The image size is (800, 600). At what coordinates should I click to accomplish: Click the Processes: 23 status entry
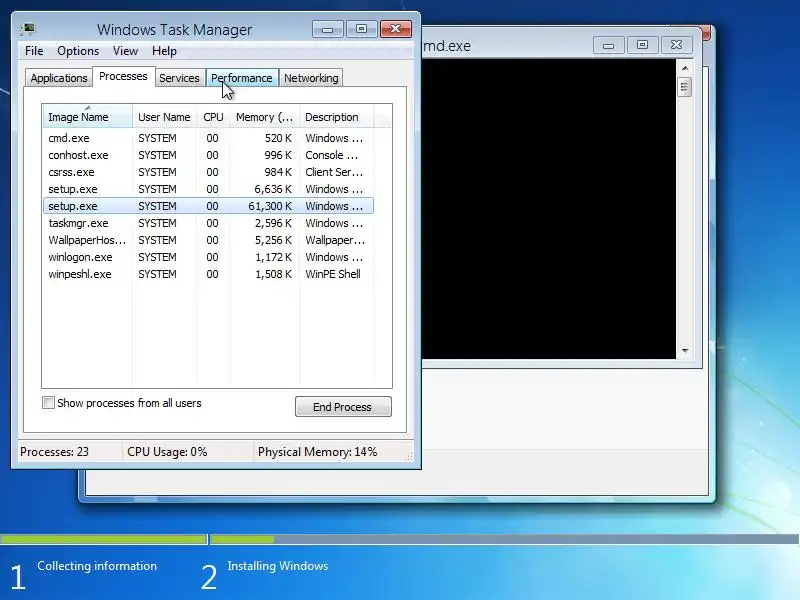coord(55,452)
